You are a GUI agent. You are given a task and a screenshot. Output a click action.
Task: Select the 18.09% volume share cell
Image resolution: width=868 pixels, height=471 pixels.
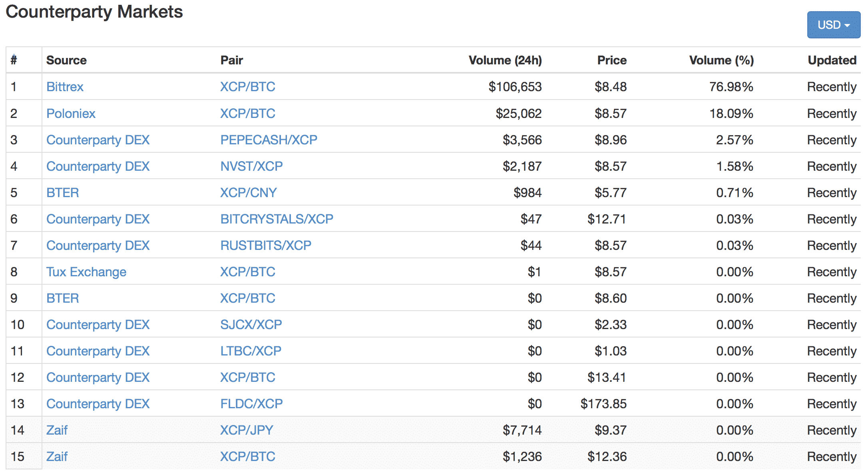tap(731, 114)
